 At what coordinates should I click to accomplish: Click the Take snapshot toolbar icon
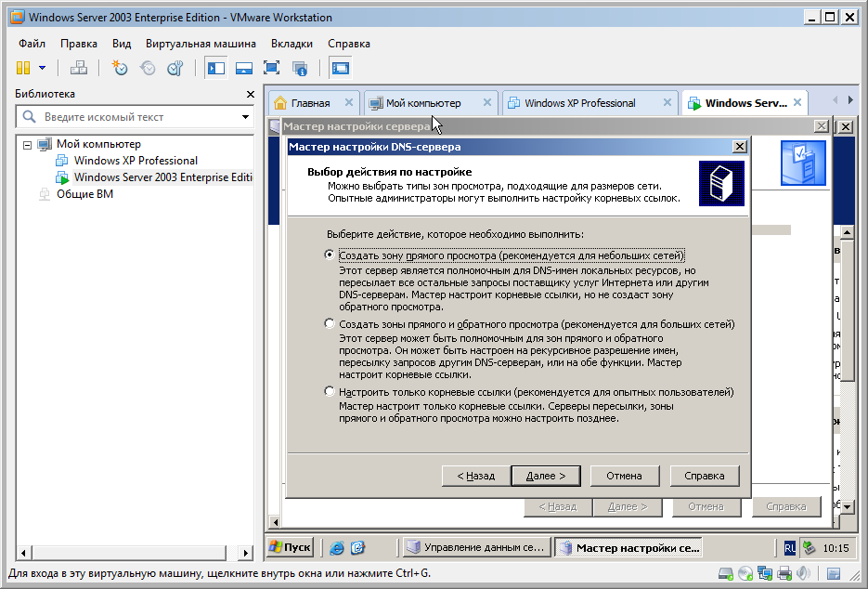[x=120, y=68]
